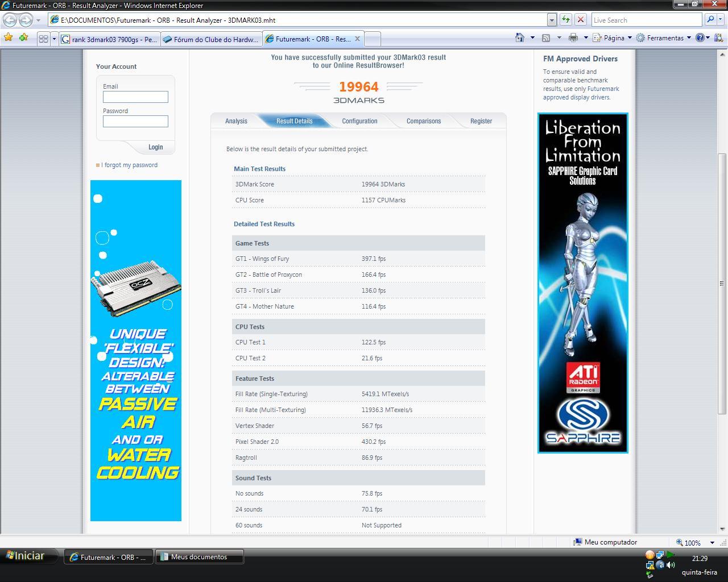Click the Login button
This screenshot has height=582, width=728.
(x=156, y=147)
